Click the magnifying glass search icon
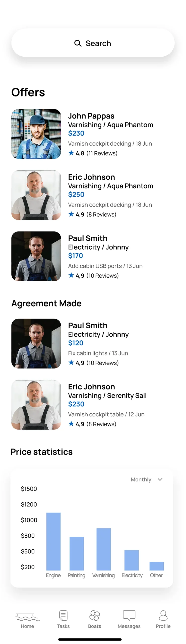Screen dimensions: 186x644 78,43
